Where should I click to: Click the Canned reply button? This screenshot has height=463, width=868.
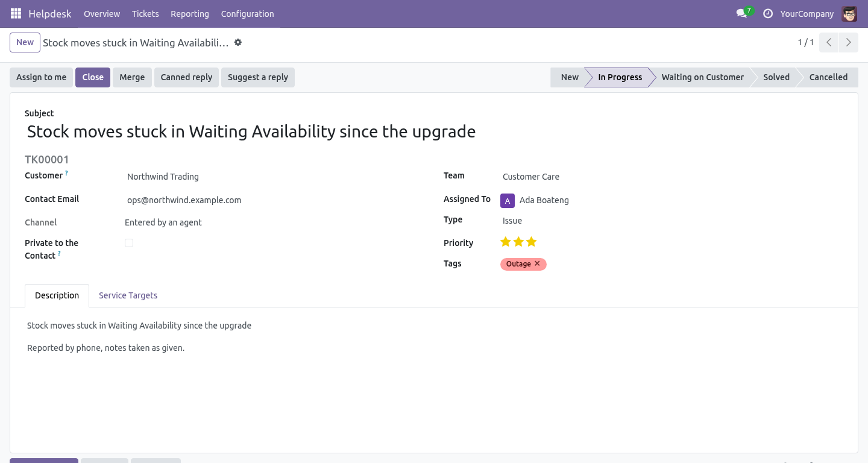186,77
